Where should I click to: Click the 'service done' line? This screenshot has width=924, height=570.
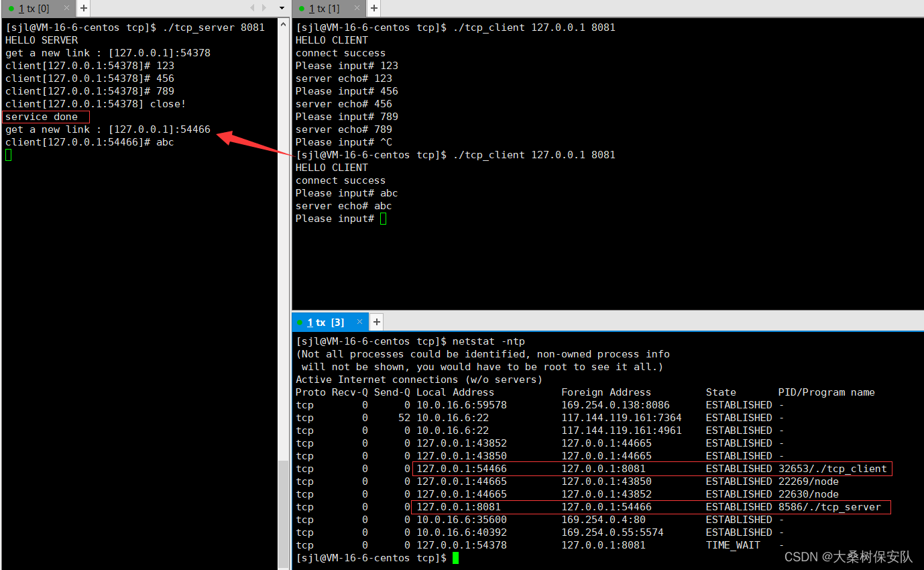tap(42, 117)
